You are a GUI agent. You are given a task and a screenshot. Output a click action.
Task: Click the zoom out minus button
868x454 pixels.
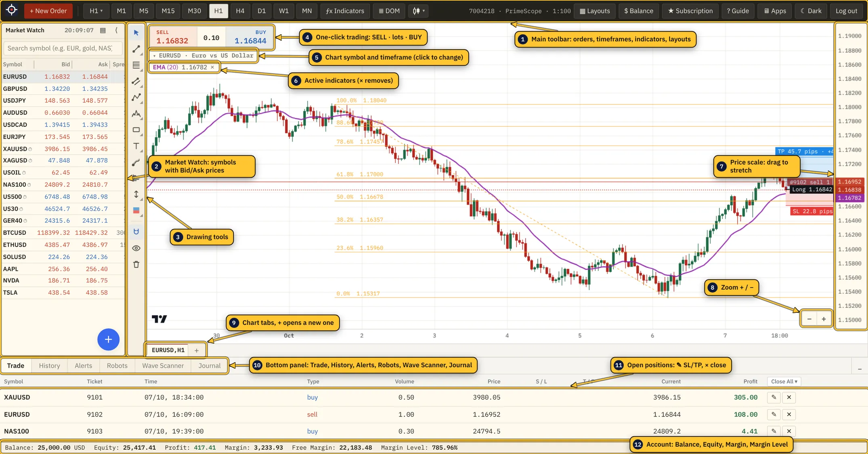[809, 319]
